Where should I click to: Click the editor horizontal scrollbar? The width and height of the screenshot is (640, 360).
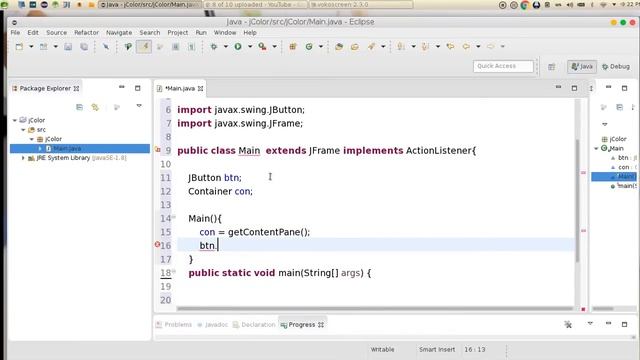click(x=376, y=309)
